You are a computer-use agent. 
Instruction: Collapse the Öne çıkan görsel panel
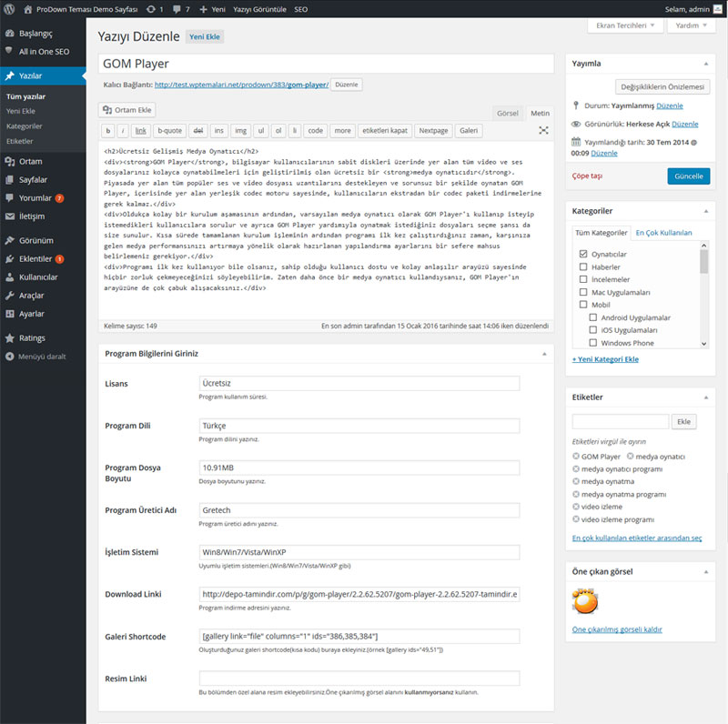pos(706,572)
